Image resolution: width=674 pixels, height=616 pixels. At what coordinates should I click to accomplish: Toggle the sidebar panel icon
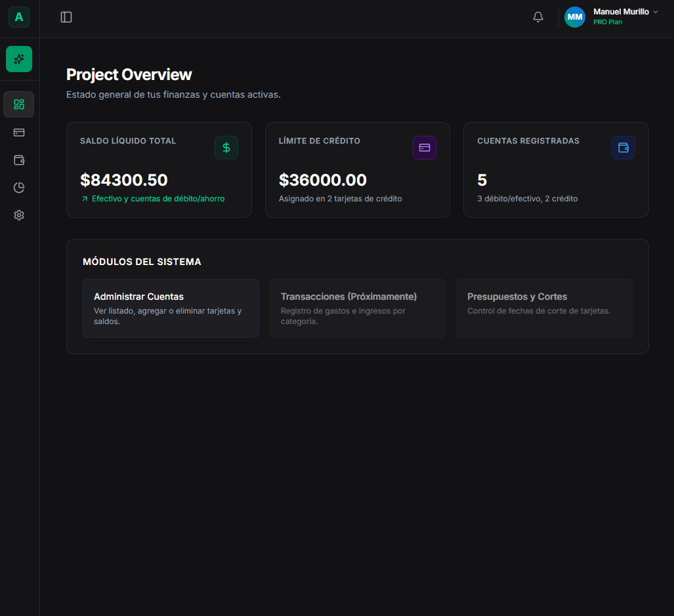[x=66, y=17]
